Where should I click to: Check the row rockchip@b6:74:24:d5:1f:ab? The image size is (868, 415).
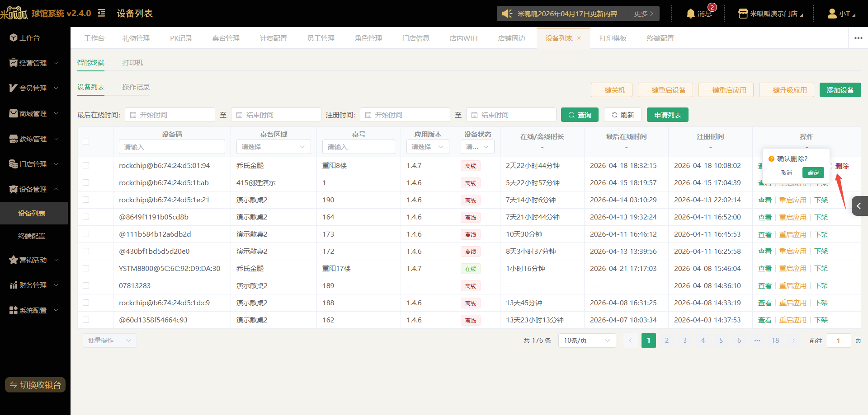pyautogui.click(x=86, y=182)
